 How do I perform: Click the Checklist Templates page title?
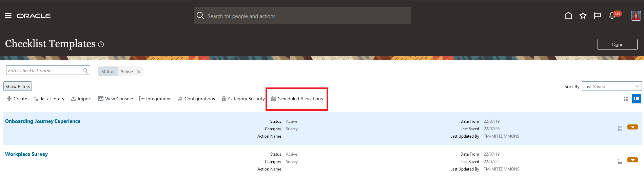[50, 44]
